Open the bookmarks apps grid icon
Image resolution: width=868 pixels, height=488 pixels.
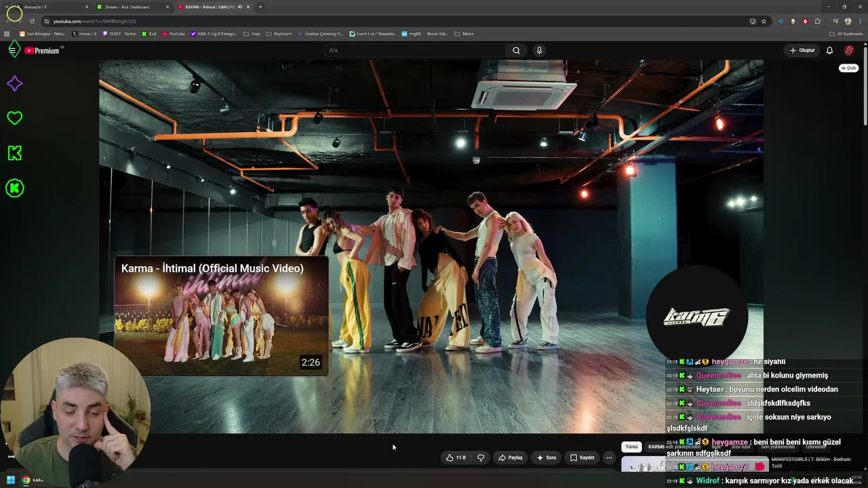point(7,34)
